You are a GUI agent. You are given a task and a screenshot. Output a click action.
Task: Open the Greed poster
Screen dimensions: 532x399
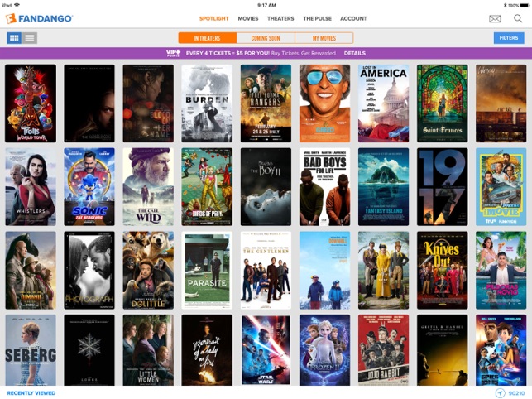tap(324, 103)
